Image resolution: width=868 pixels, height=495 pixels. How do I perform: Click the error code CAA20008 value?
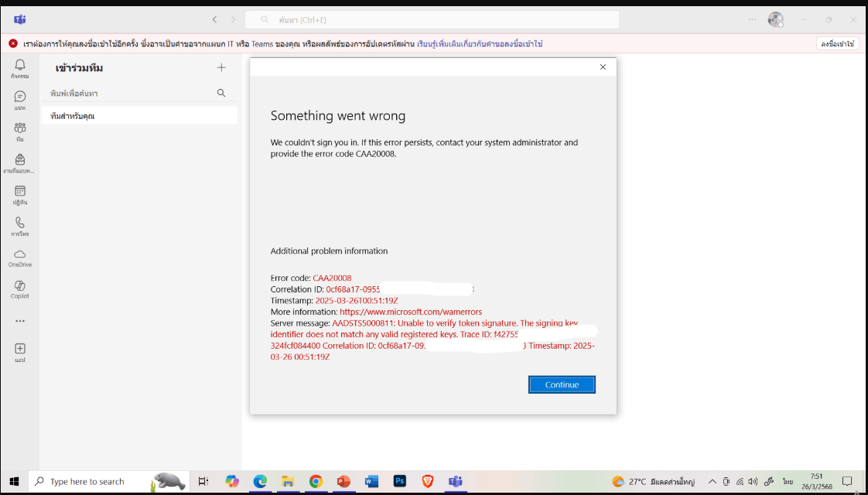[x=332, y=278]
